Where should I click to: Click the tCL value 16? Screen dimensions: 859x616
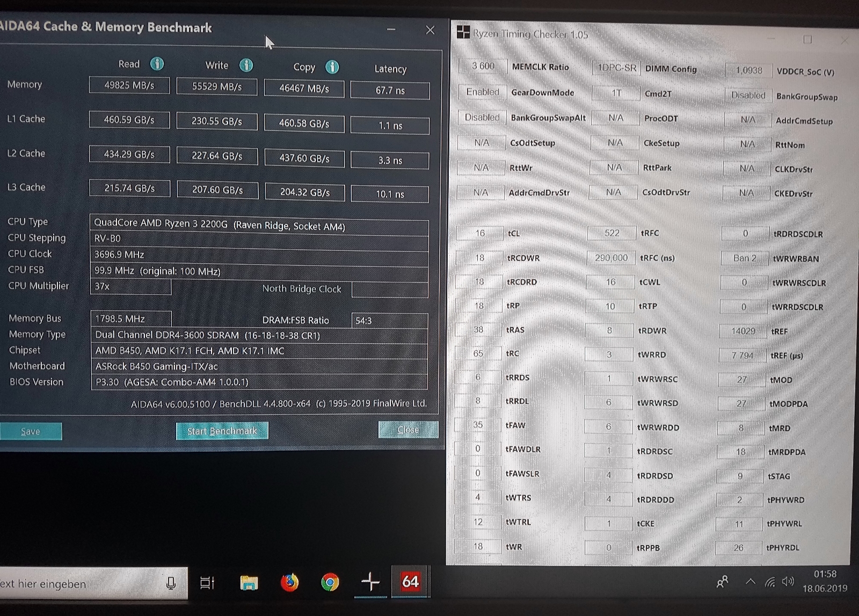pyautogui.click(x=480, y=233)
